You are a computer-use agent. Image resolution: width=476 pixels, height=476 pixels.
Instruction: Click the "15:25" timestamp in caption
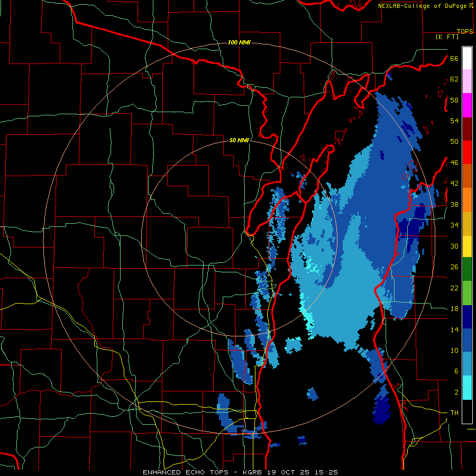pyautogui.click(x=326, y=472)
